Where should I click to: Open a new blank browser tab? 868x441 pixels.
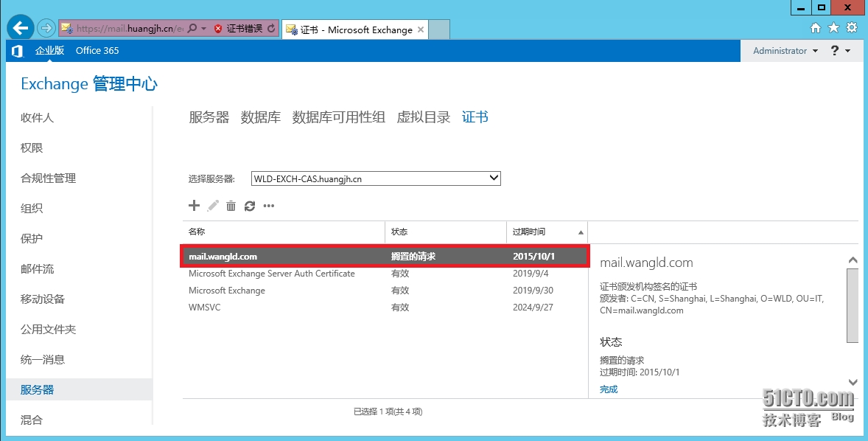(439, 29)
